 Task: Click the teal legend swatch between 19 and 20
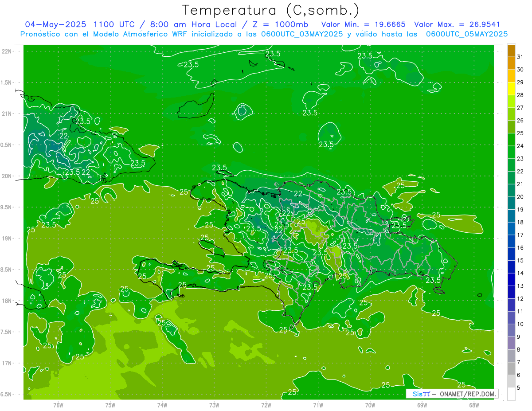tap(511, 203)
